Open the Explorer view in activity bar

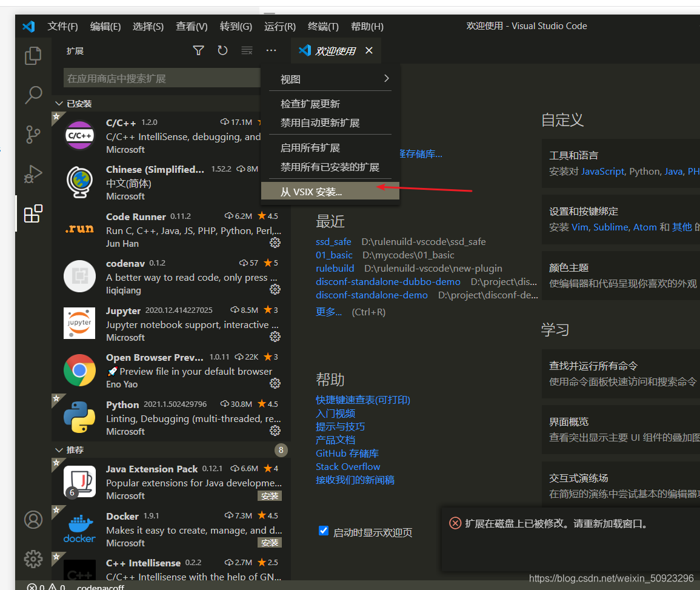[33, 56]
